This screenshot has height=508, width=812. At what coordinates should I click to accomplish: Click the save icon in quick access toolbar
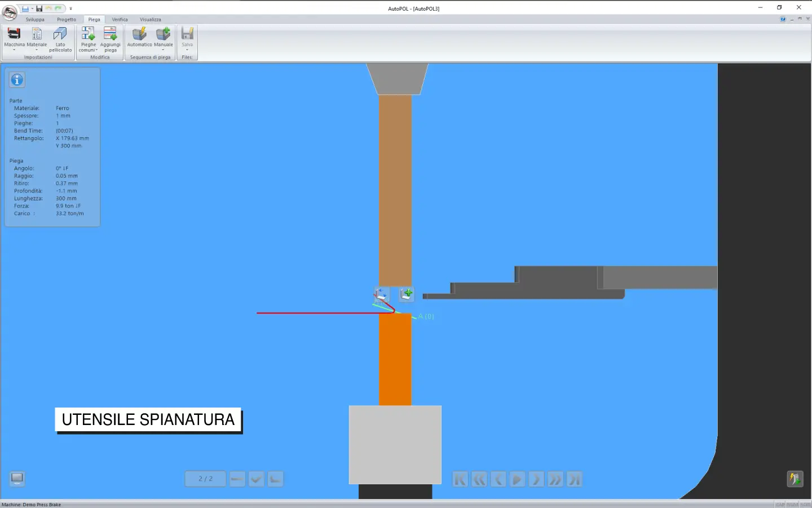pyautogui.click(x=39, y=8)
